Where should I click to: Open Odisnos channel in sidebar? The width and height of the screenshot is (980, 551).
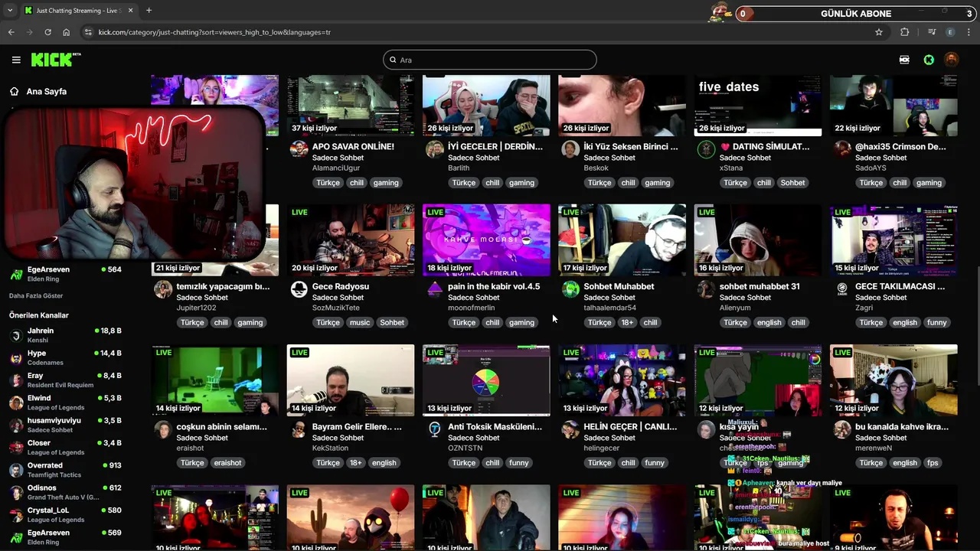tap(65, 492)
